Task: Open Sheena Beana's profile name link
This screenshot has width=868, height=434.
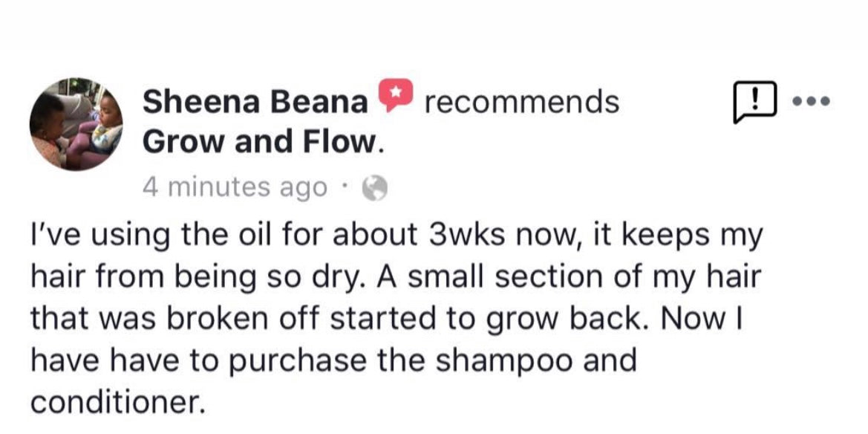Action: click(255, 102)
